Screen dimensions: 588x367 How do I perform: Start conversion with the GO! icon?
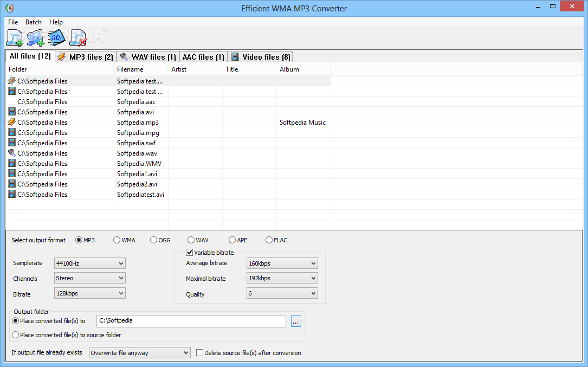(56, 37)
